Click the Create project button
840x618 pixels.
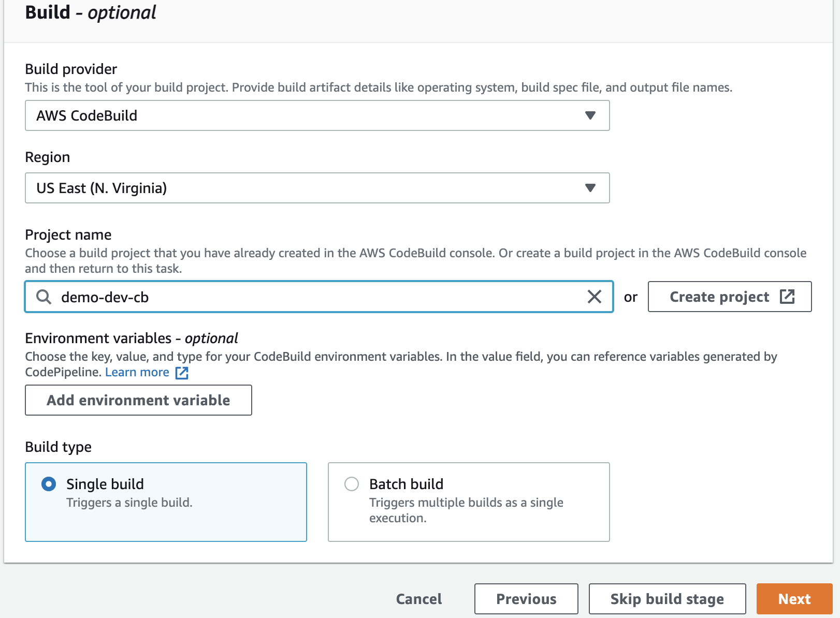point(730,297)
